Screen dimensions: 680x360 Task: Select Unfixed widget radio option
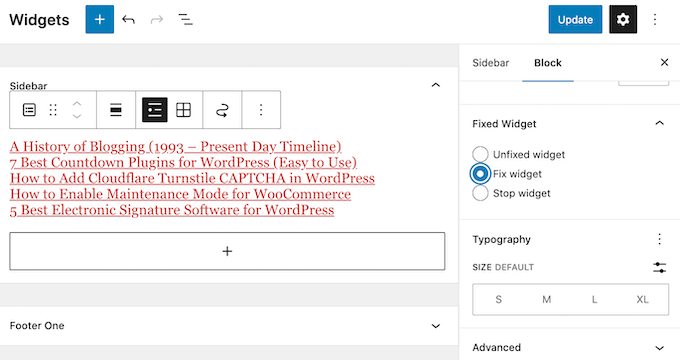480,154
